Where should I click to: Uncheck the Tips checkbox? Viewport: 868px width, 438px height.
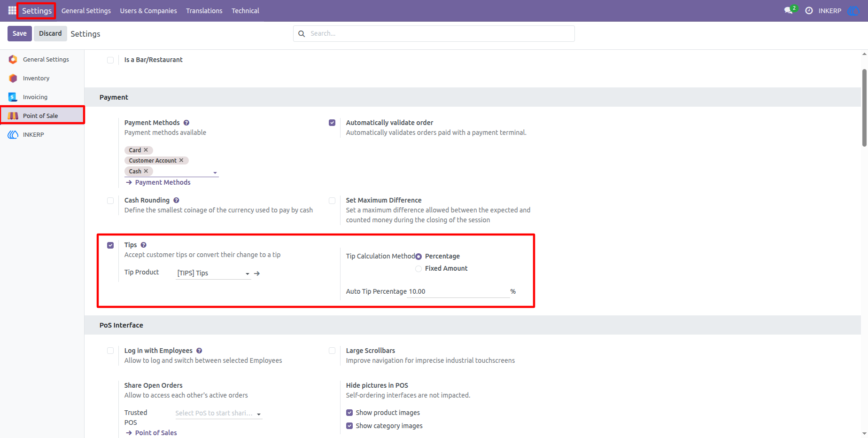110,245
